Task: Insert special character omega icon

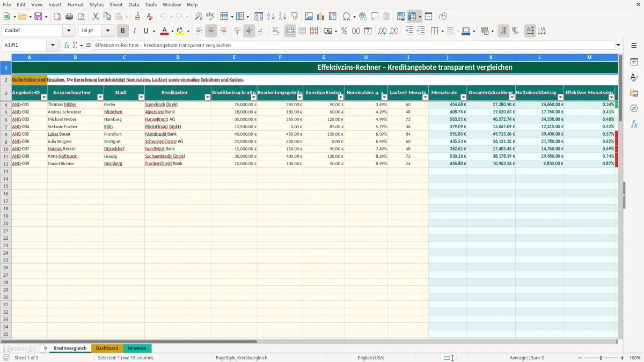Action: point(346,17)
